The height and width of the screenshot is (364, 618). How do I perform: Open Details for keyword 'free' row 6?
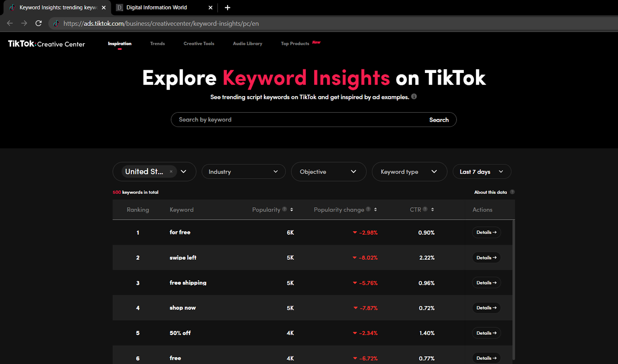point(486,358)
